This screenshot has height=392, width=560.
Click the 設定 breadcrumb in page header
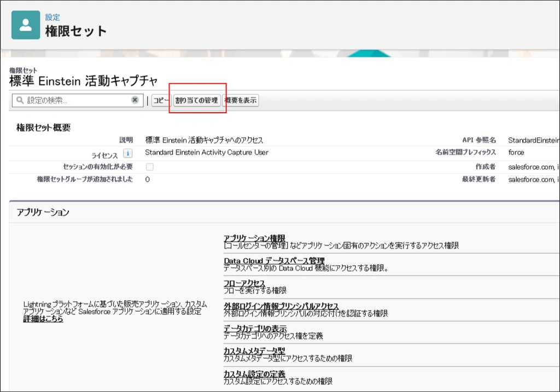click(x=52, y=17)
